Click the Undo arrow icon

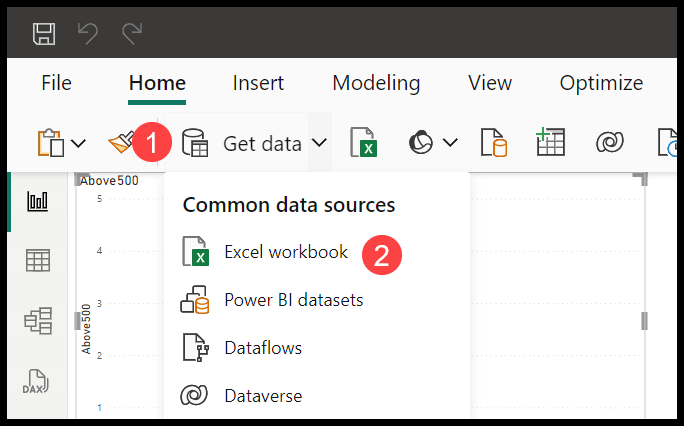point(88,34)
